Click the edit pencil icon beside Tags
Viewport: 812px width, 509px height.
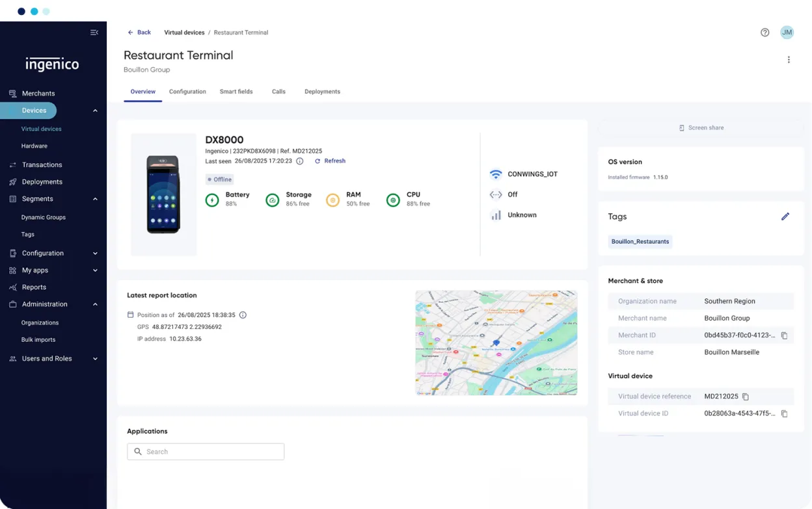[785, 216]
